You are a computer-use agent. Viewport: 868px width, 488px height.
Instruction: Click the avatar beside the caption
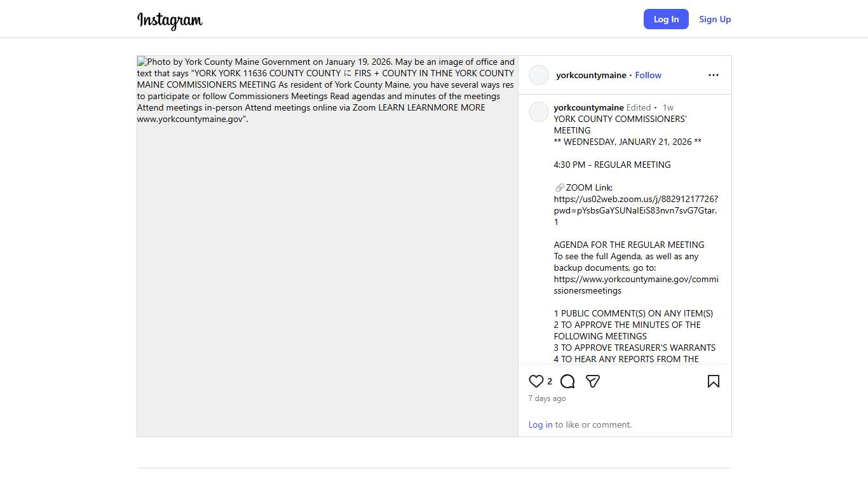click(x=539, y=112)
